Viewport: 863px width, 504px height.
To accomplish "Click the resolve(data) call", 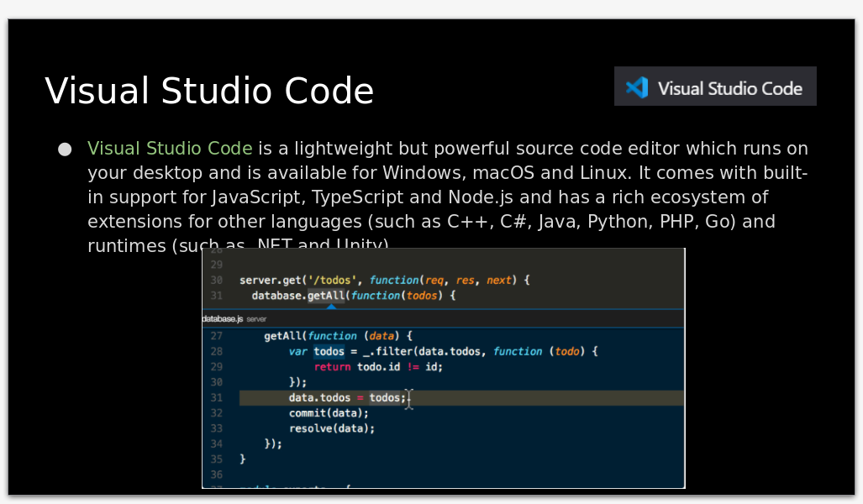I will coord(331,428).
